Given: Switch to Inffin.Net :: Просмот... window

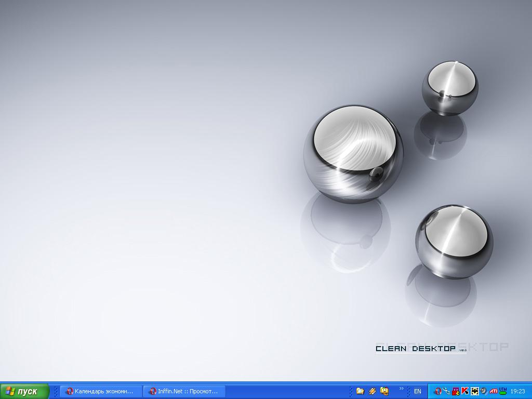Looking at the screenshot, I should [184, 391].
